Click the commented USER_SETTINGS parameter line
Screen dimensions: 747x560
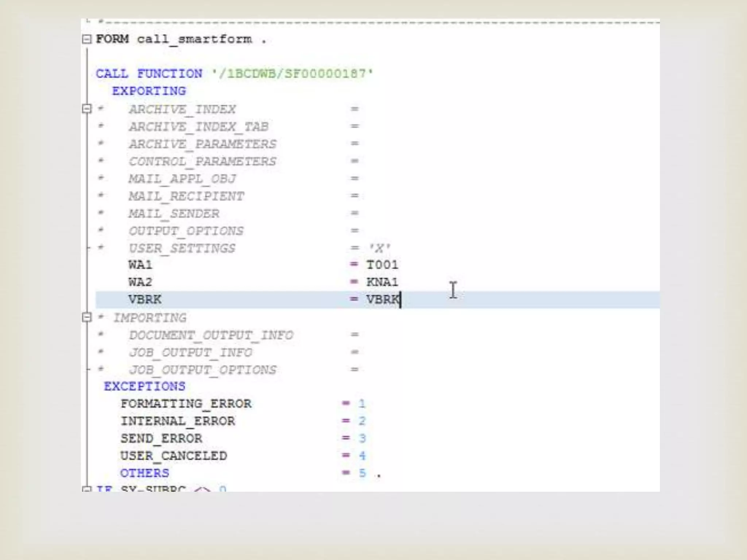pos(182,249)
